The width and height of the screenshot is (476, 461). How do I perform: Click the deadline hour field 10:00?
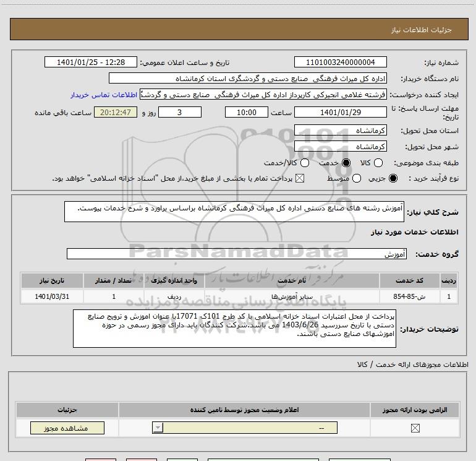coord(247,112)
